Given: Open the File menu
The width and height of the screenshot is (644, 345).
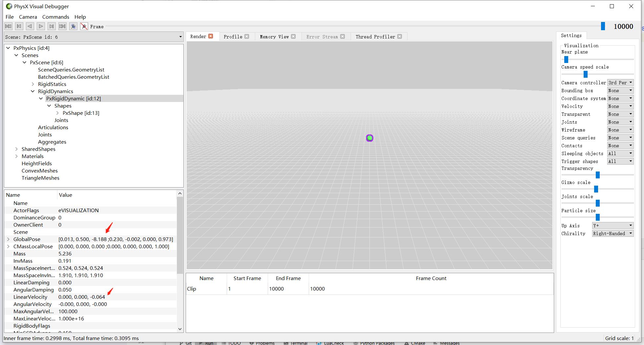Looking at the screenshot, I should [x=10, y=17].
